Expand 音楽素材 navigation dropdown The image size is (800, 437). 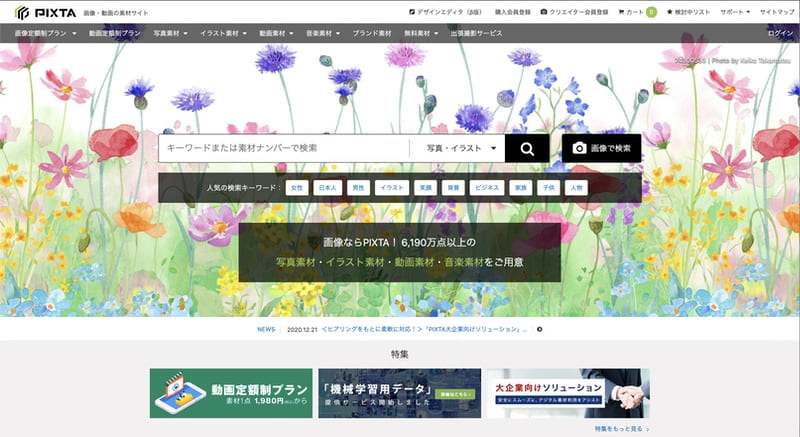coord(322,33)
